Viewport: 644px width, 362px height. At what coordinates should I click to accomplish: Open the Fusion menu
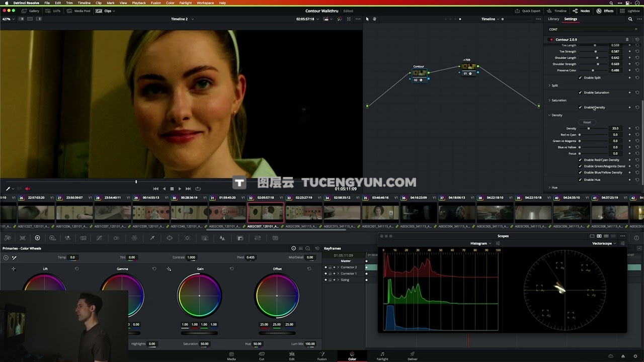156,3
